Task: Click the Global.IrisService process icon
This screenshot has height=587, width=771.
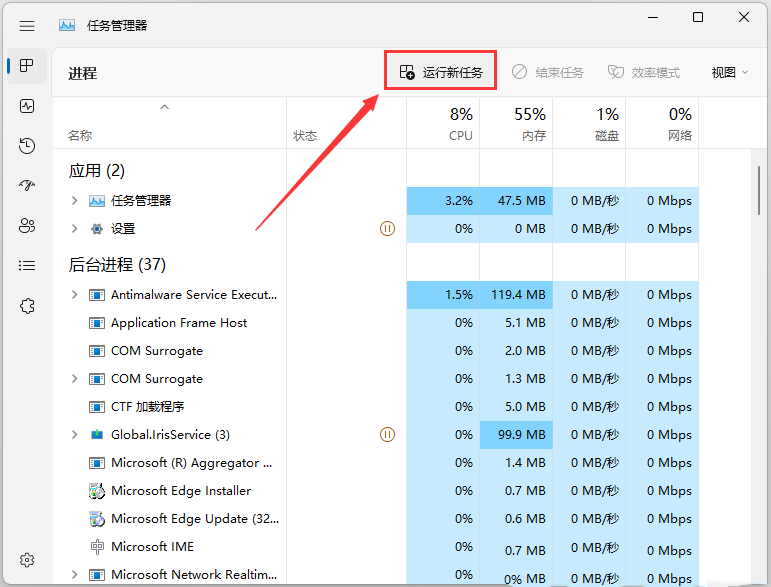Action: point(97,434)
